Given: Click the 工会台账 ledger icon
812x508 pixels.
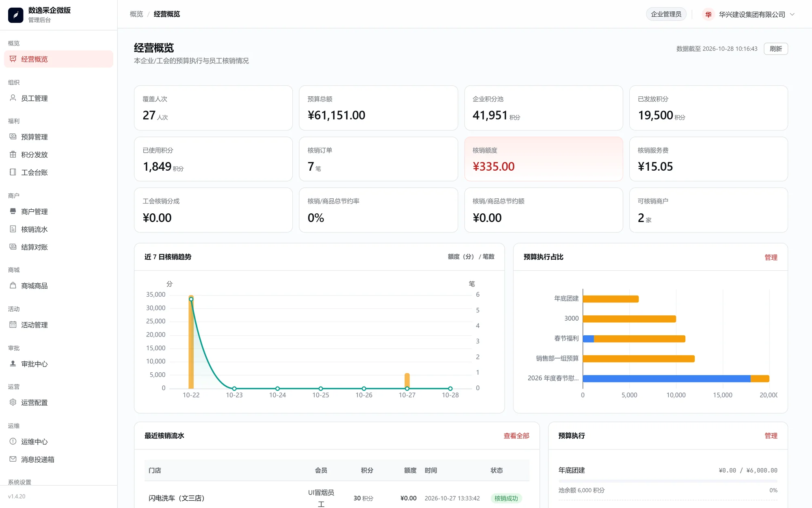Looking at the screenshot, I should click(x=13, y=172).
